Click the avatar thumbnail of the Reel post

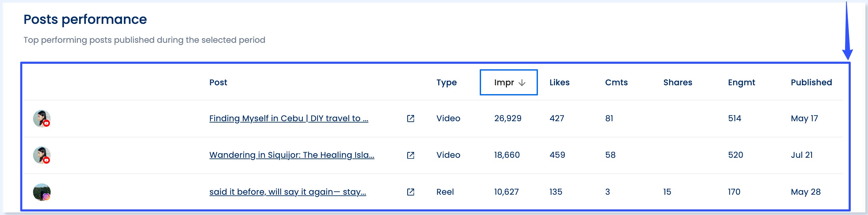[42, 192]
